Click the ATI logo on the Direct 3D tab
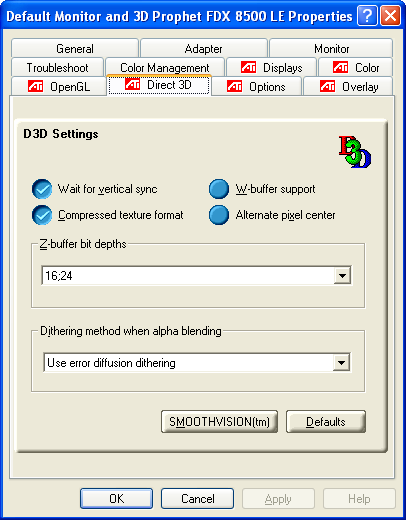Screen dimensions: 406x520 point(132,84)
